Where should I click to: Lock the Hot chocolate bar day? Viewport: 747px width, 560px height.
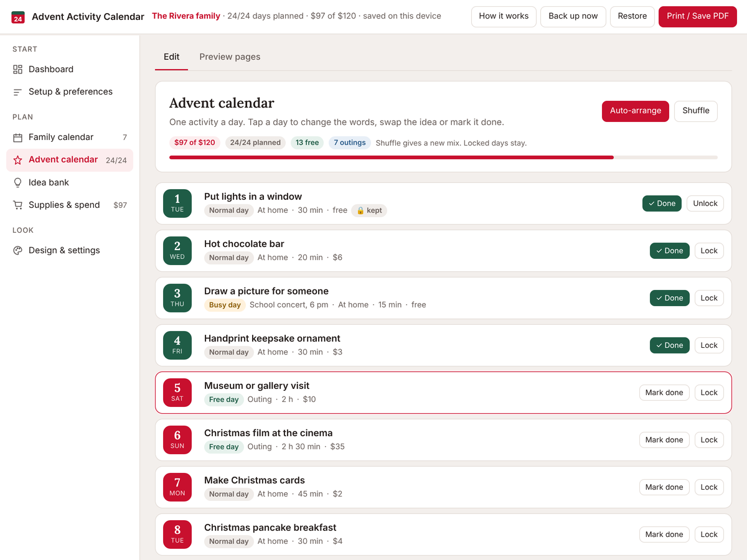coord(709,251)
